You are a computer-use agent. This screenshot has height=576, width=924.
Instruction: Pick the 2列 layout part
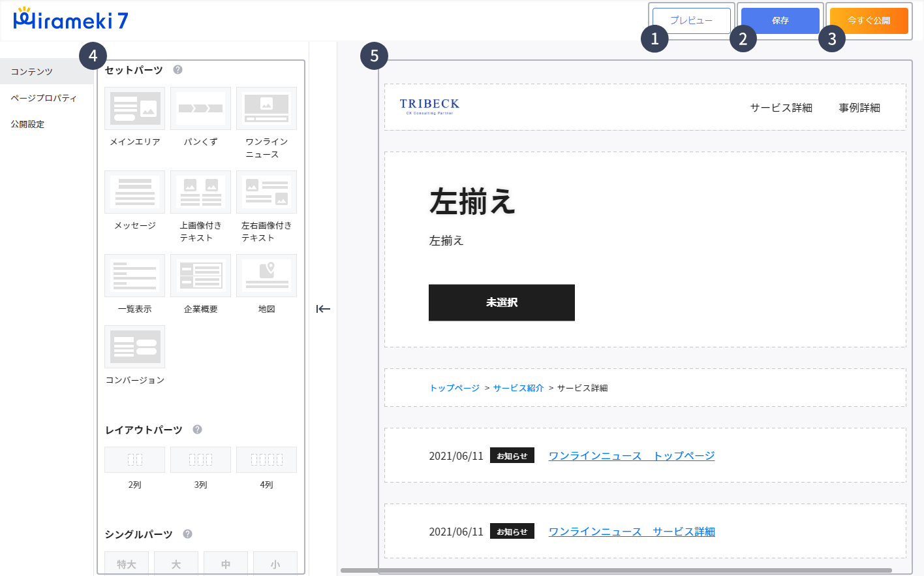[x=134, y=459]
